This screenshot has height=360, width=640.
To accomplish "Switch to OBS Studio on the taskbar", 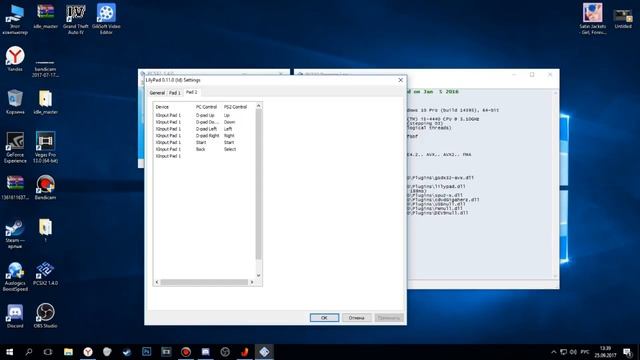I will point(225,352).
